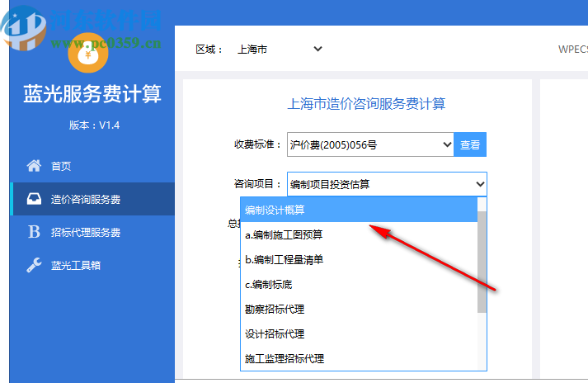Click the 上海市造价咨询服务费计算 heading
The image size is (588, 383).
[x=366, y=104]
